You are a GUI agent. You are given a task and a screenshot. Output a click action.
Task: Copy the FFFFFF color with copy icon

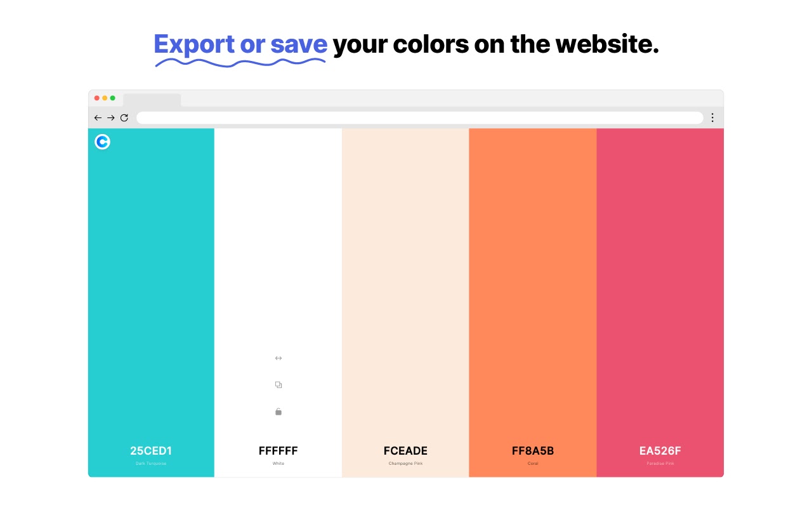[278, 385]
